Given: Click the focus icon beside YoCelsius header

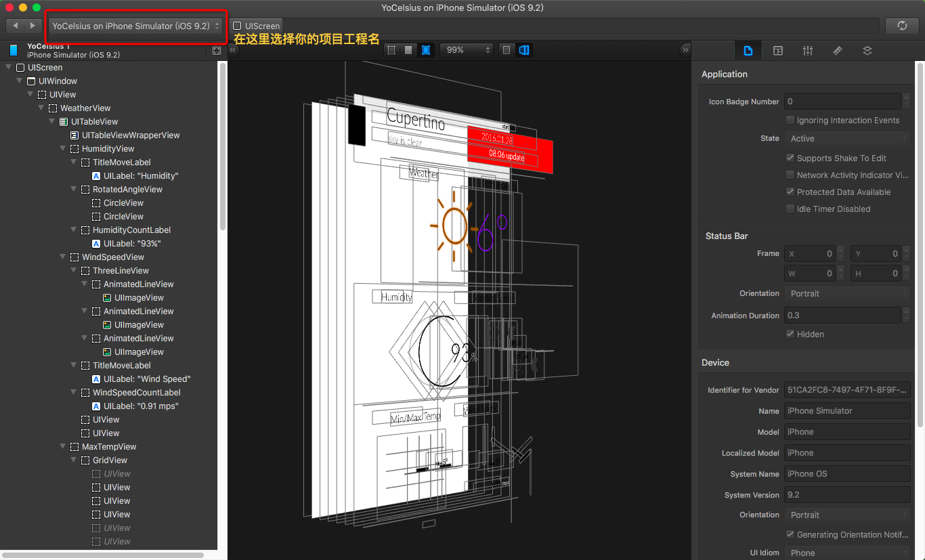Looking at the screenshot, I should pyautogui.click(x=217, y=51).
